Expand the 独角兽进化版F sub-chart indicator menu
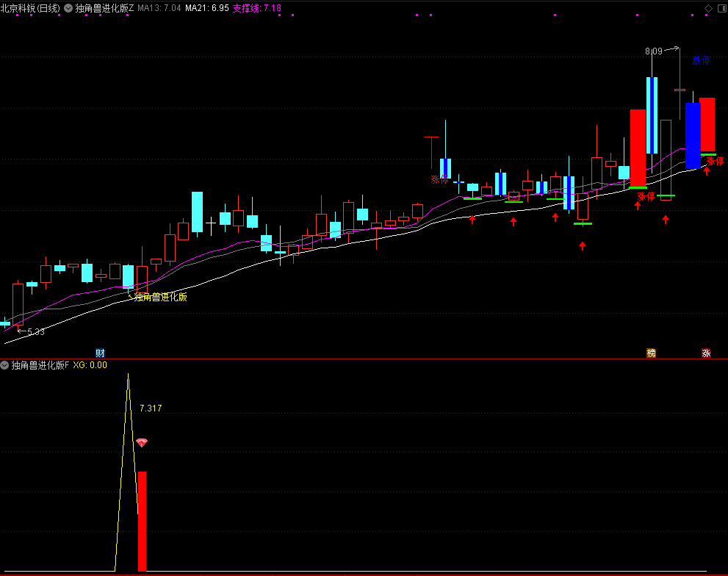728x576 pixels. coord(5,364)
